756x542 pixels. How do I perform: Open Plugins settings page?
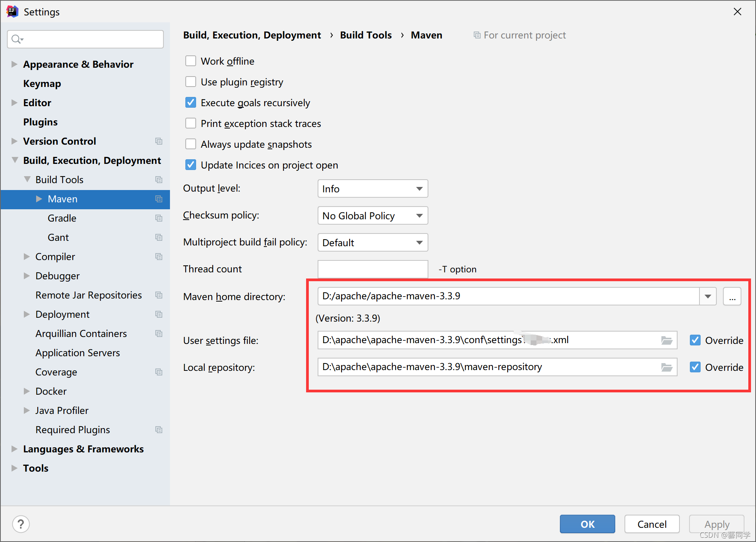tap(40, 122)
